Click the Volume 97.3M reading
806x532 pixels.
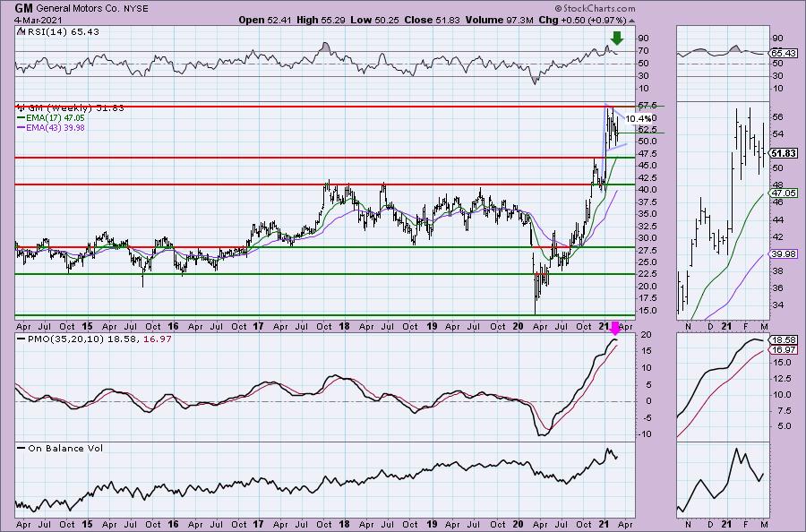click(x=500, y=20)
